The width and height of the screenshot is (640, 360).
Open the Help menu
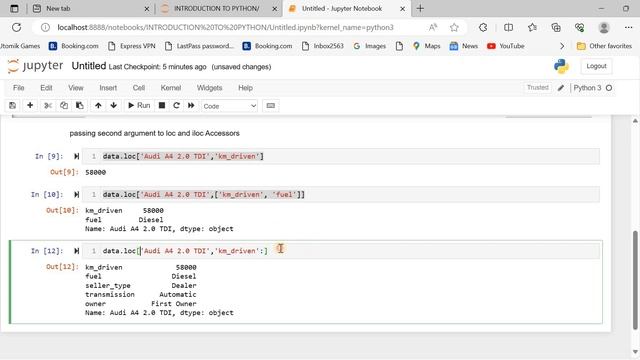[x=245, y=88]
